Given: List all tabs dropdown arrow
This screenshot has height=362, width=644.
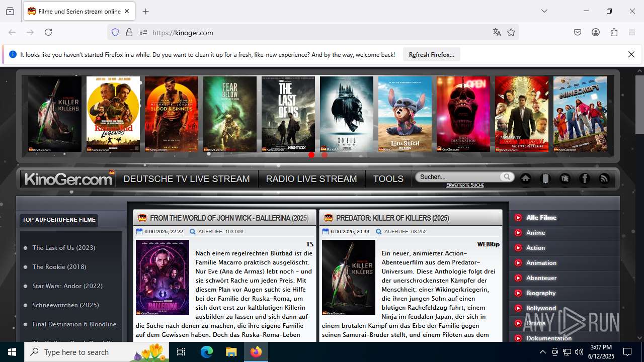Looking at the screenshot, I should 544,11.
